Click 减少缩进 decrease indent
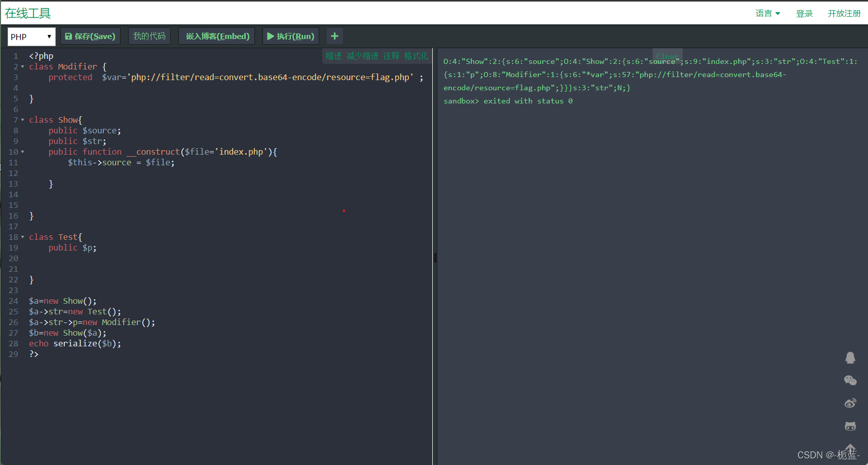This screenshot has height=465, width=868. point(362,56)
